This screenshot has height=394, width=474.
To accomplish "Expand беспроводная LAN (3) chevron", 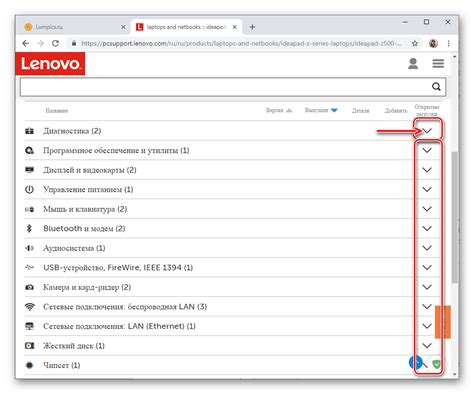I will (427, 307).
